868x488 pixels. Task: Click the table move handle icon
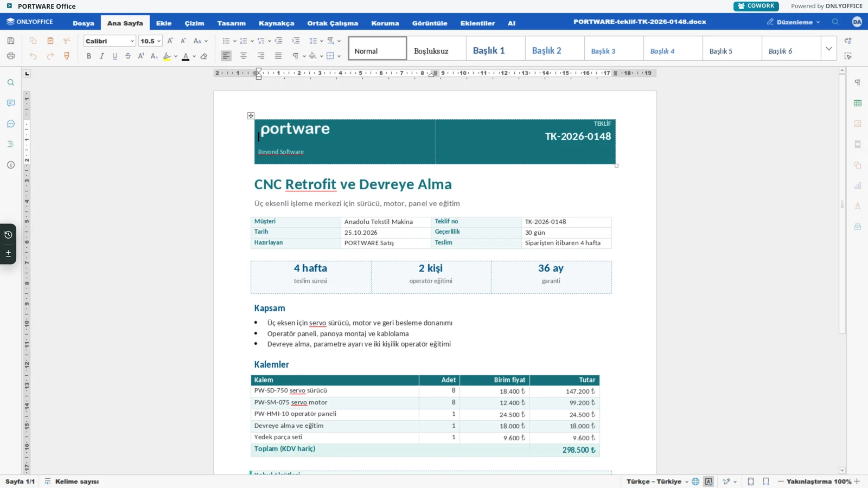click(251, 115)
